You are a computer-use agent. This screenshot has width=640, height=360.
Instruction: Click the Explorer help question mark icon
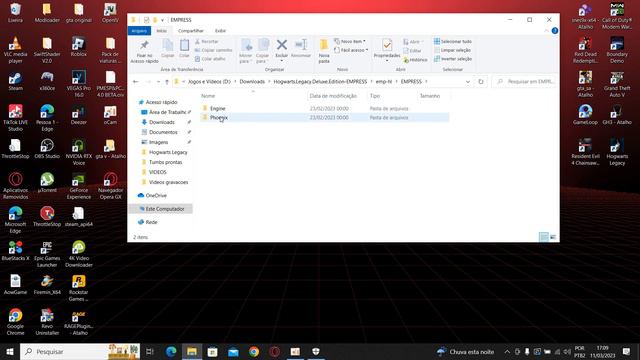coord(555,31)
